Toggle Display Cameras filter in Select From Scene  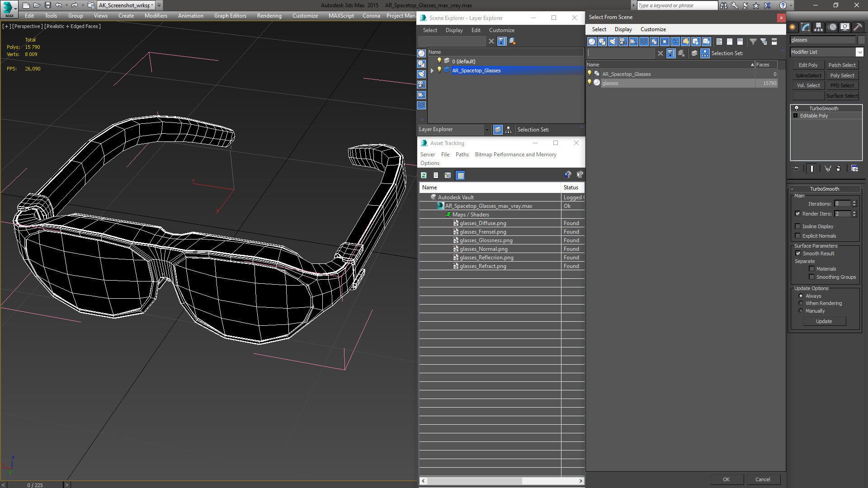click(623, 42)
